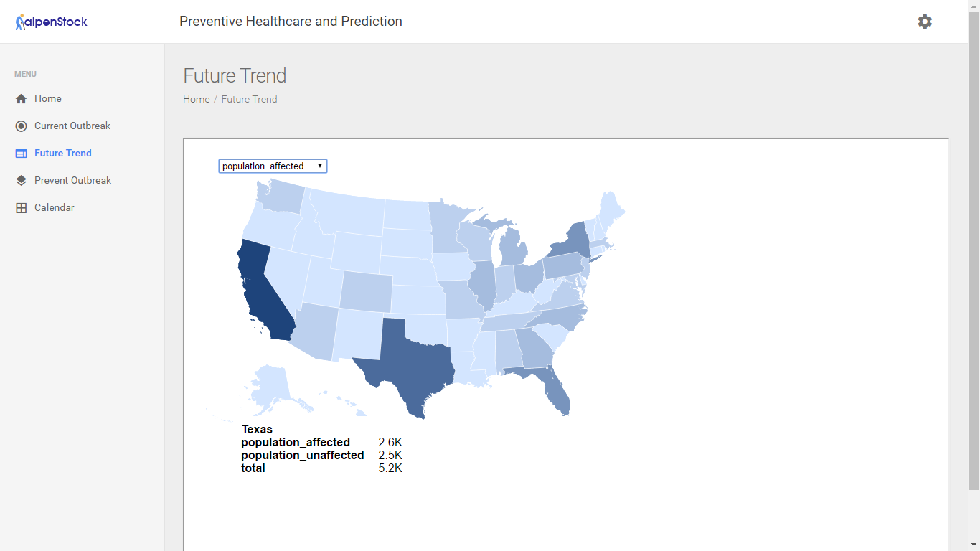Click the alpenStock logo
980x551 pixels.
point(52,22)
